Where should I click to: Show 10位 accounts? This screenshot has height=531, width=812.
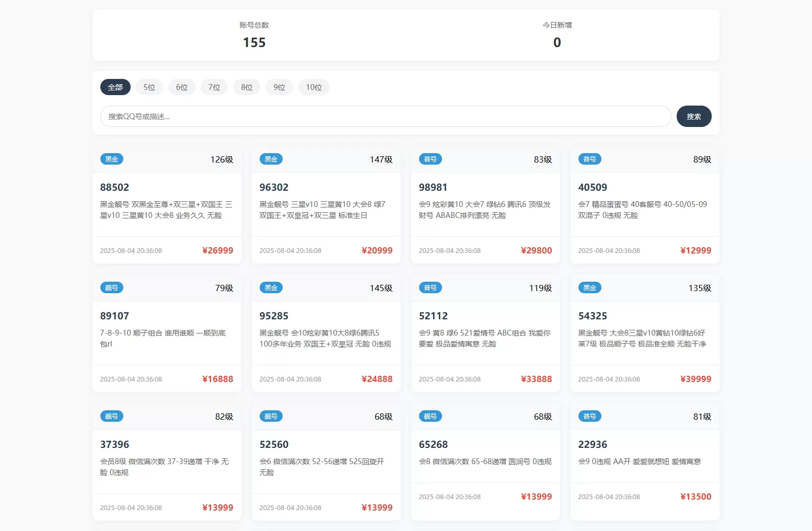click(314, 87)
